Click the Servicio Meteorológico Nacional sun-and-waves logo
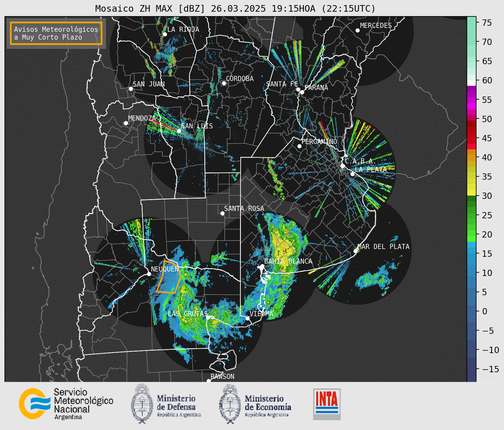This screenshot has height=430, width=504. [x=34, y=404]
